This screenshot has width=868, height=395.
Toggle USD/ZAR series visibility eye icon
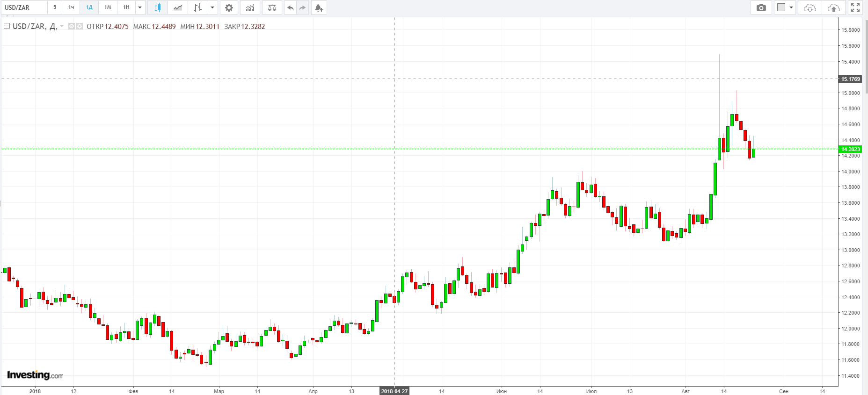[x=72, y=26]
